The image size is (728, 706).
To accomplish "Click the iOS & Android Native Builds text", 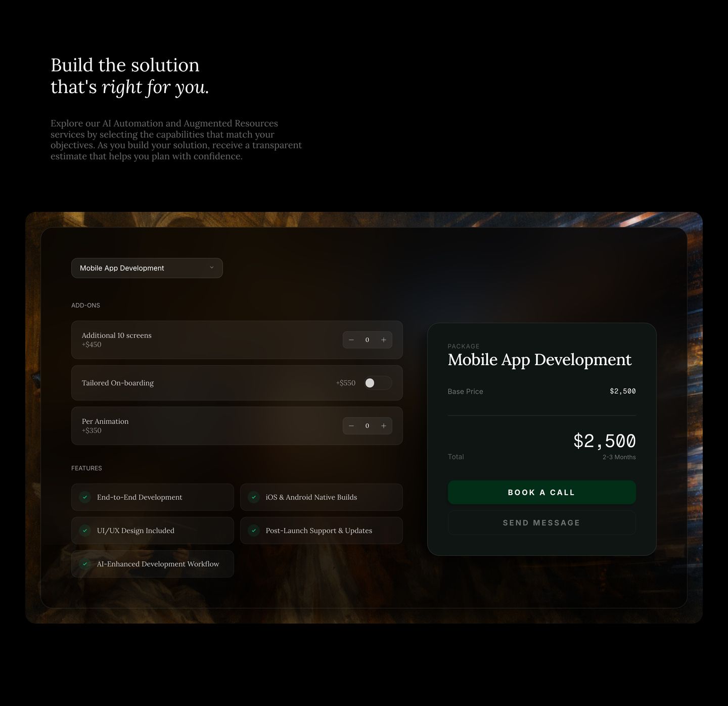I will pos(311,497).
